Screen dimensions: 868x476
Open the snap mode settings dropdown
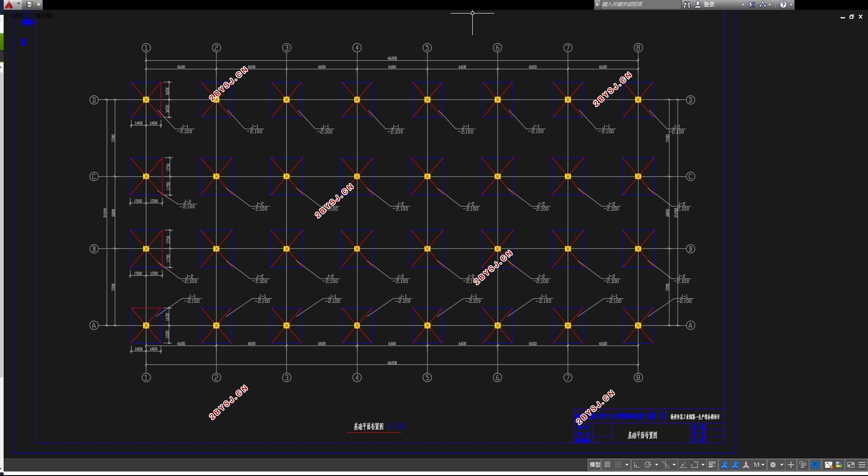627,465
